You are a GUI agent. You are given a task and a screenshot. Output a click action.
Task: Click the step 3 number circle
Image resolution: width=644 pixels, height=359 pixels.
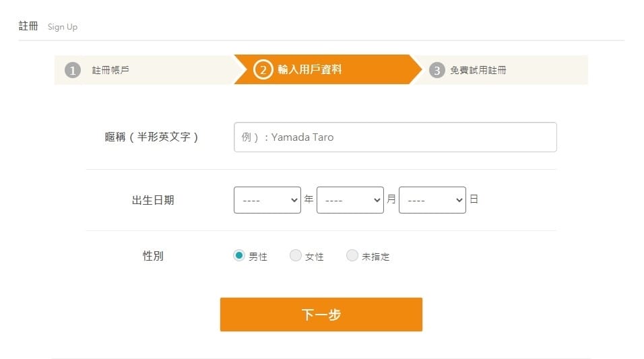tap(437, 70)
